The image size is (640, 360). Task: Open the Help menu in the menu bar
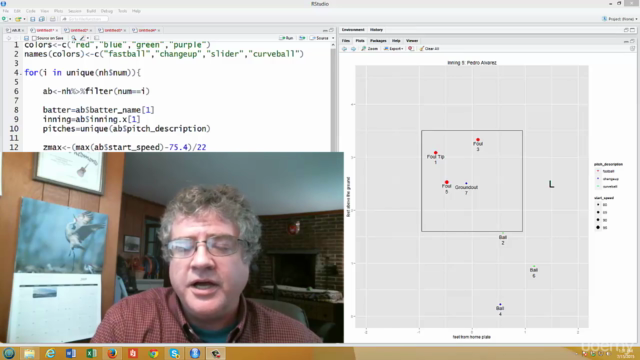click(136, 11)
